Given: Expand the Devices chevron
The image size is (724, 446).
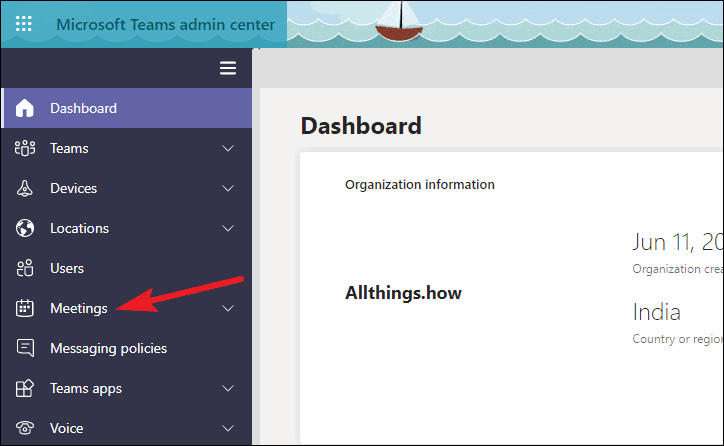Looking at the screenshot, I should pyautogui.click(x=228, y=188).
